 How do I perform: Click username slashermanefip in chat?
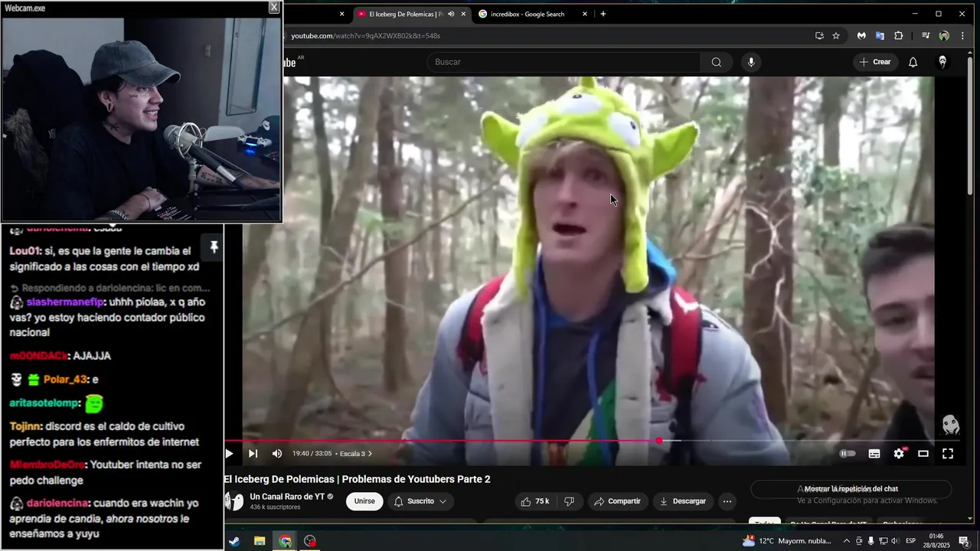tap(65, 302)
